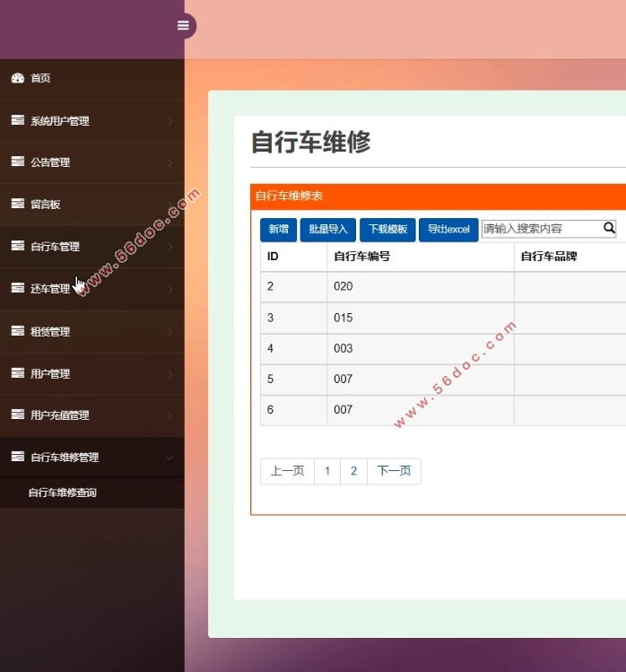Click the 新增 button
Screen dimensions: 626x672
coord(279,230)
